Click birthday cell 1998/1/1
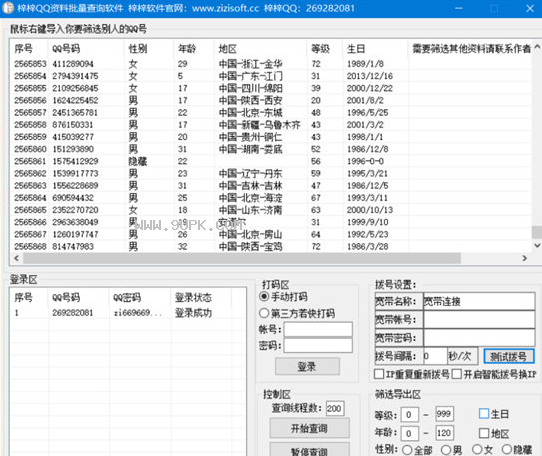 click(x=365, y=137)
